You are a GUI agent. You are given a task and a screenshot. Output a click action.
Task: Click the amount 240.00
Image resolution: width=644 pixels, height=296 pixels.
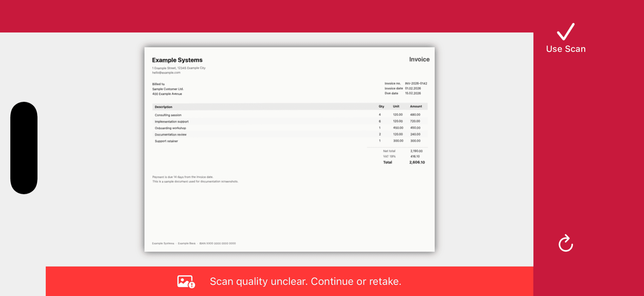coord(415,134)
